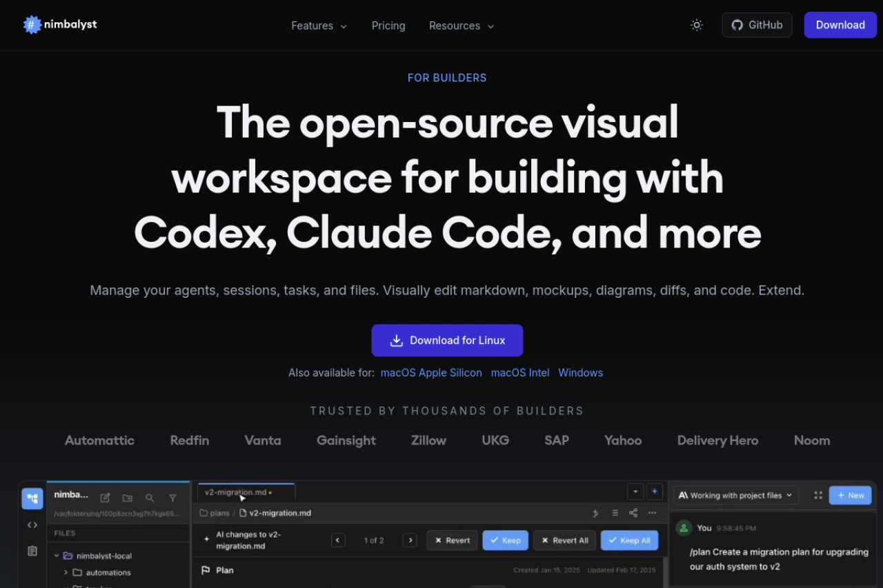Click the Vanta logo text

point(263,440)
